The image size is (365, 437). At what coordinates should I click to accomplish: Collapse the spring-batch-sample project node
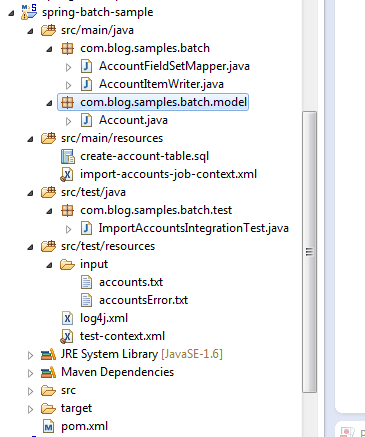[x=12, y=13]
